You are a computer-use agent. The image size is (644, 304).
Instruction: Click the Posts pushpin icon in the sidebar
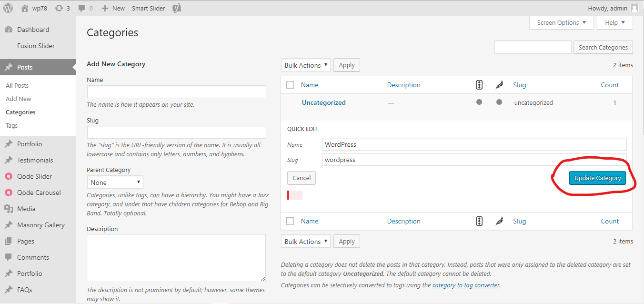coord(9,68)
